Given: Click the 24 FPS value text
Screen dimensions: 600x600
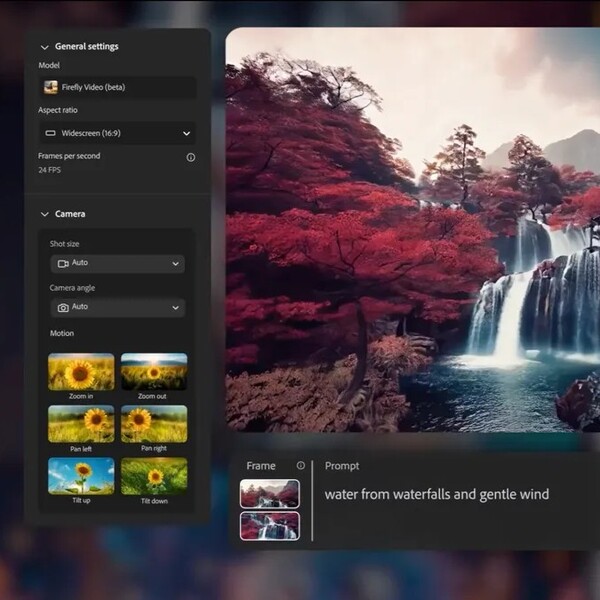Looking at the screenshot, I should pyautogui.click(x=49, y=170).
